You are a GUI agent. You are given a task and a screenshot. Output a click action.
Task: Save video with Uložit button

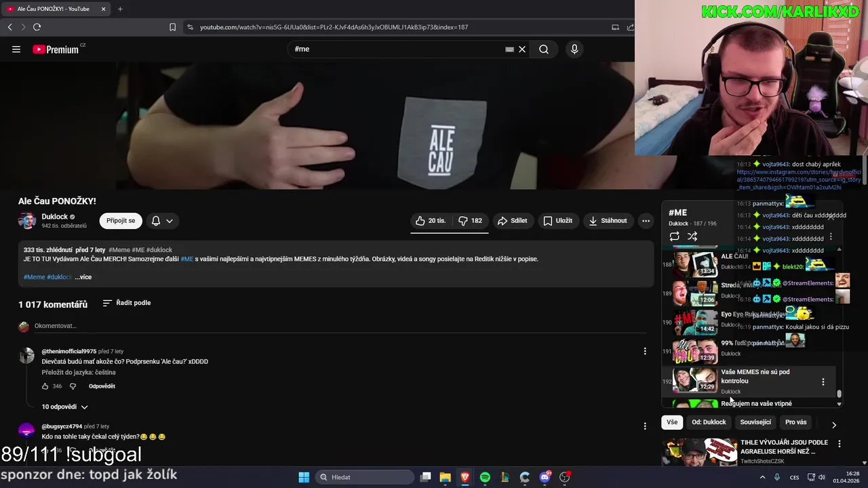coord(557,221)
